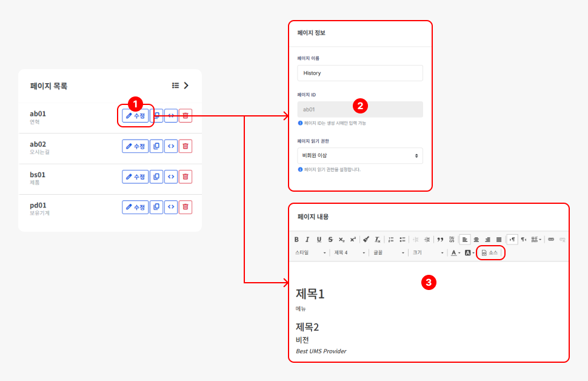The height and width of the screenshot is (381, 588).
Task: Center align text using the toolbar icon
Action: coord(476,240)
